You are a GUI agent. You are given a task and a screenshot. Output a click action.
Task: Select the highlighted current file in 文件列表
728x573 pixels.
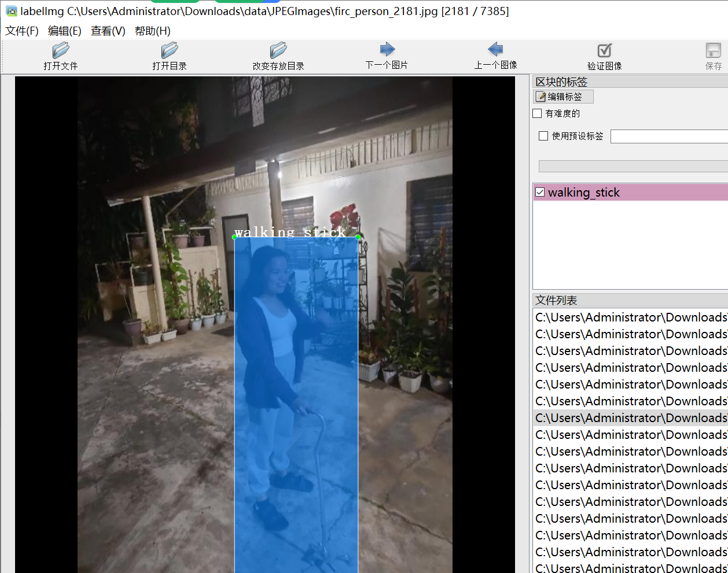(630, 417)
